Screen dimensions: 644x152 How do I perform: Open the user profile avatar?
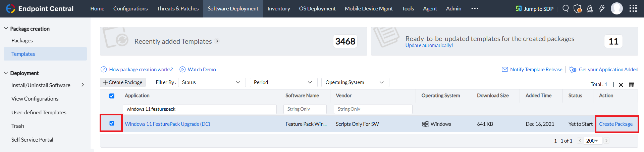coord(616,8)
